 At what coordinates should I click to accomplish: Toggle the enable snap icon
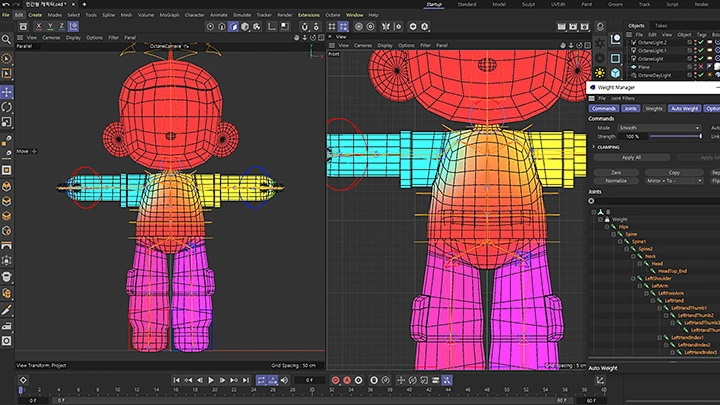pos(304,27)
